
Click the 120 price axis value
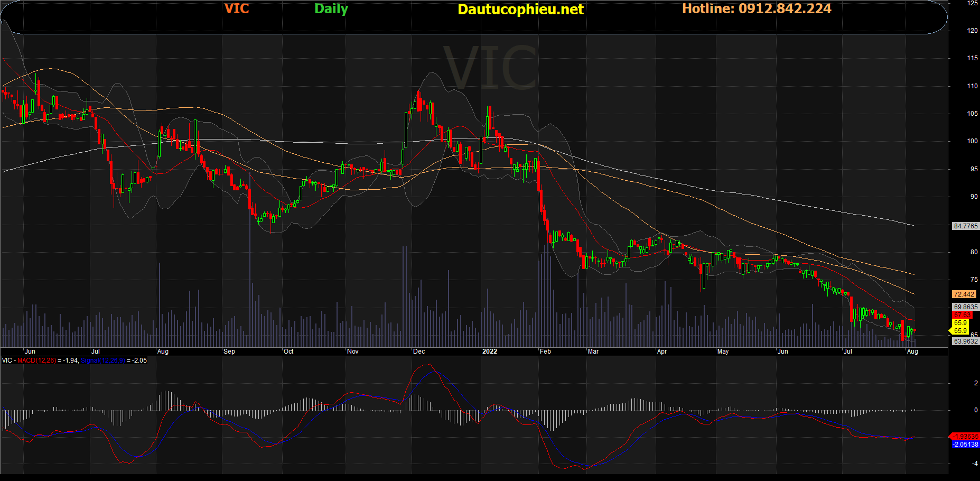(x=973, y=31)
